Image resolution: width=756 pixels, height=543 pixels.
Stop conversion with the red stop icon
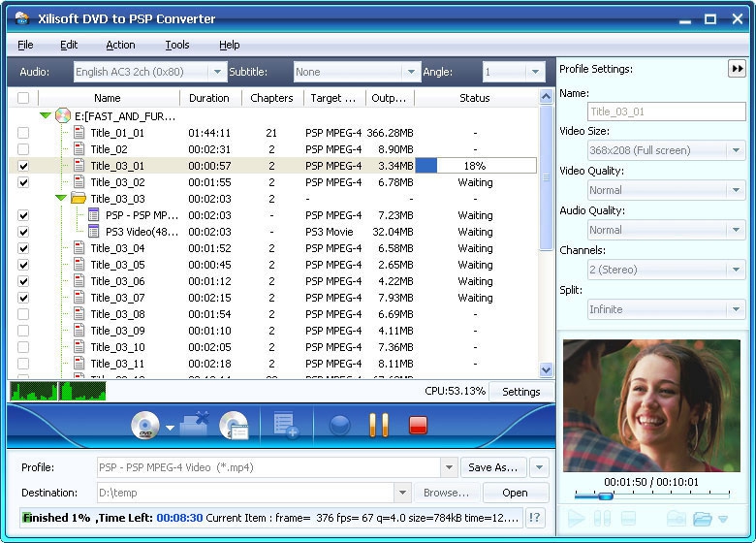tap(418, 425)
